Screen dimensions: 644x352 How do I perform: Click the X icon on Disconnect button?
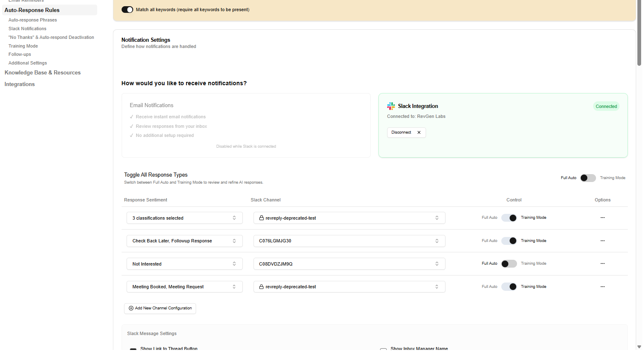pos(419,132)
